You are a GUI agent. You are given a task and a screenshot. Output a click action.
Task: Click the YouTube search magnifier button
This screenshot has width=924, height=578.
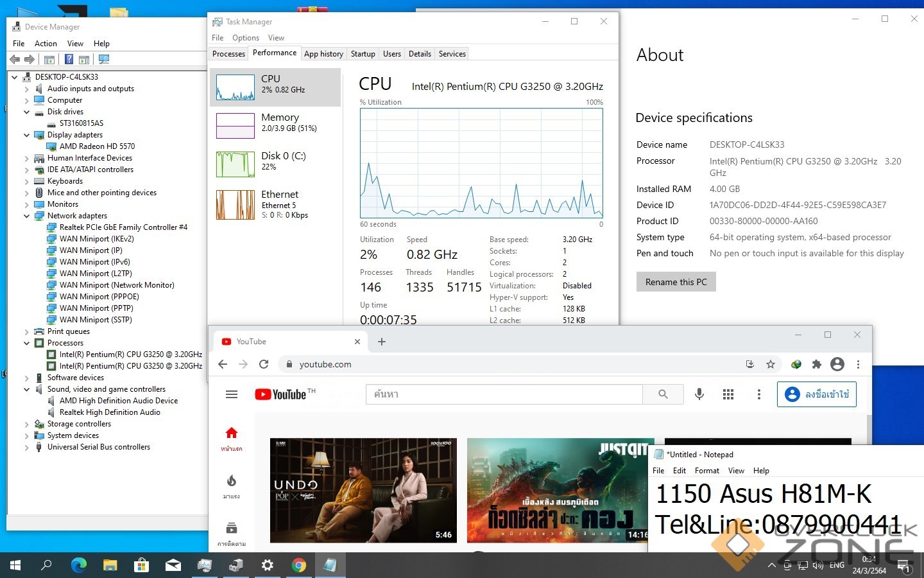[663, 394]
